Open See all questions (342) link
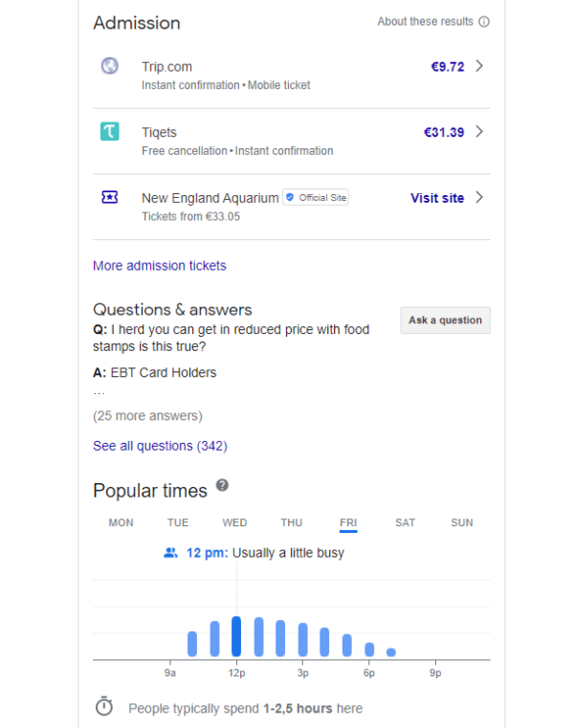 (160, 446)
